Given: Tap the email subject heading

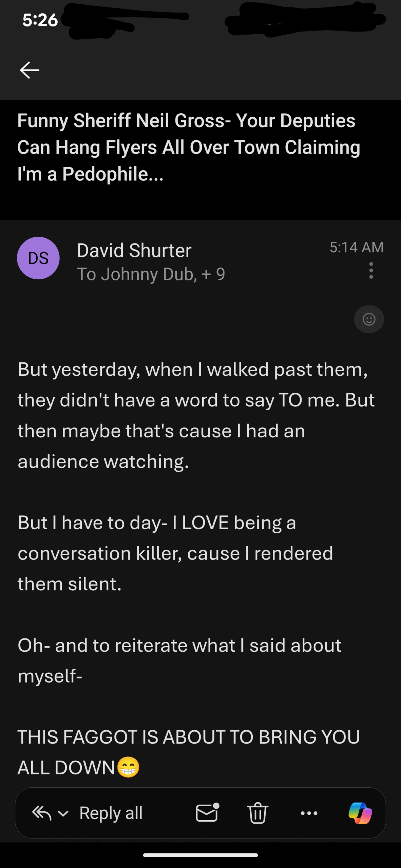Looking at the screenshot, I should pyautogui.click(x=189, y=147).
